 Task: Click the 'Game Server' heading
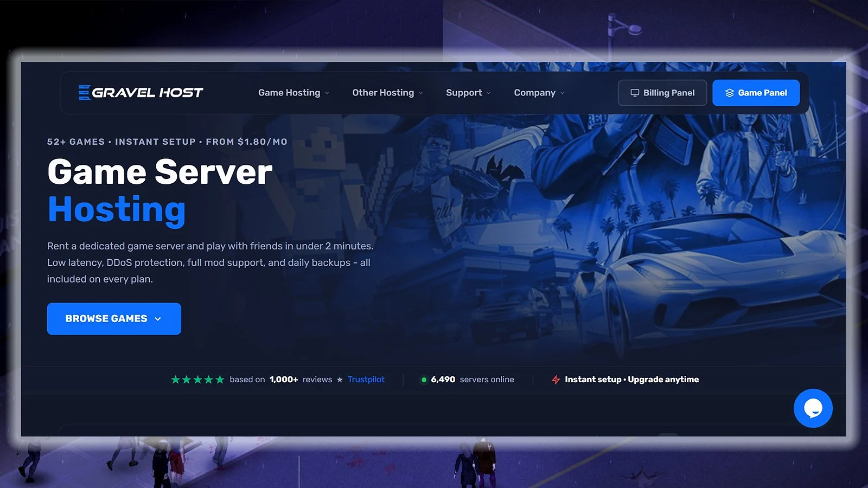click(160, 172)
